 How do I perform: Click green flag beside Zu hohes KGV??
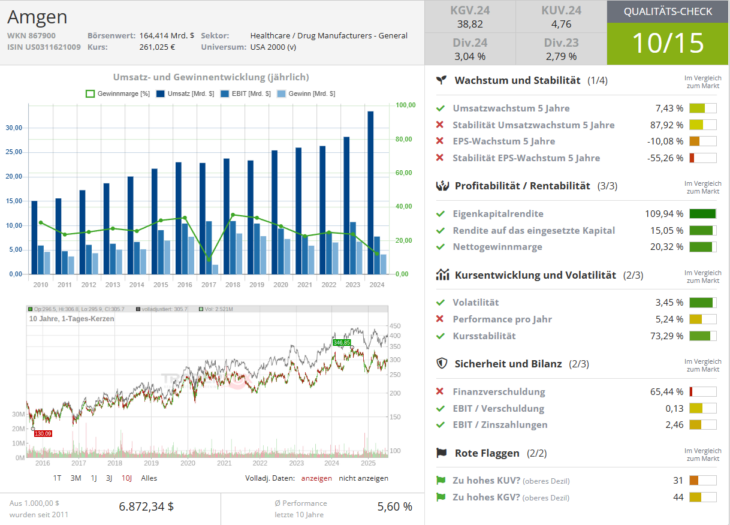click(440, 497)
